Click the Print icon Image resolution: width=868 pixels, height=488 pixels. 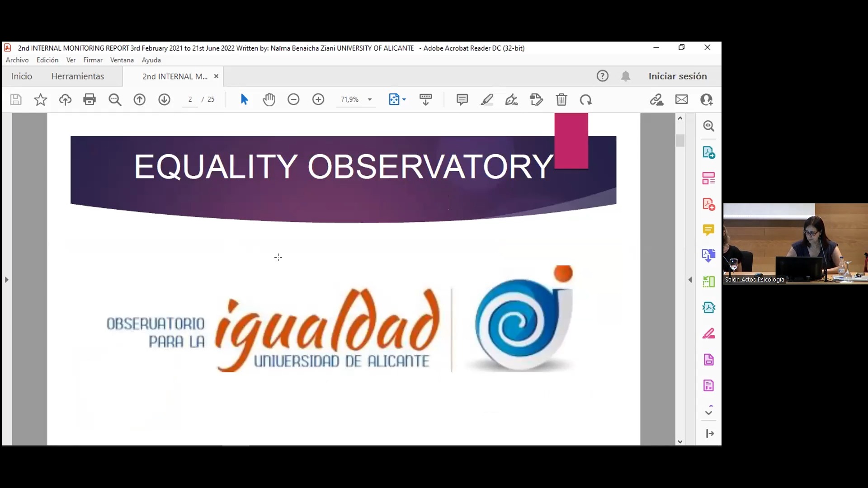click(90, 99)
